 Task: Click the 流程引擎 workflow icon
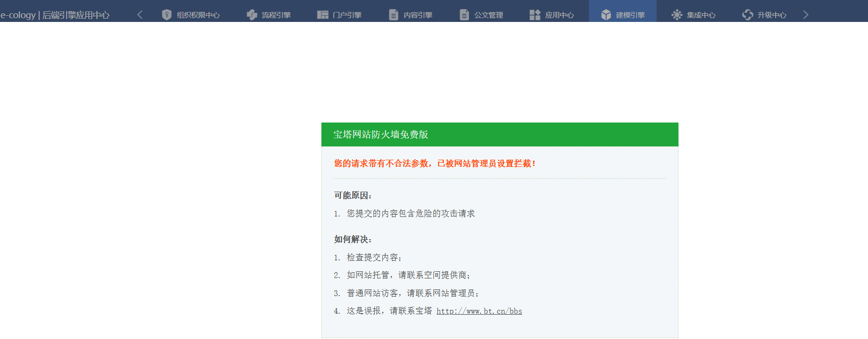pos(252,15)
